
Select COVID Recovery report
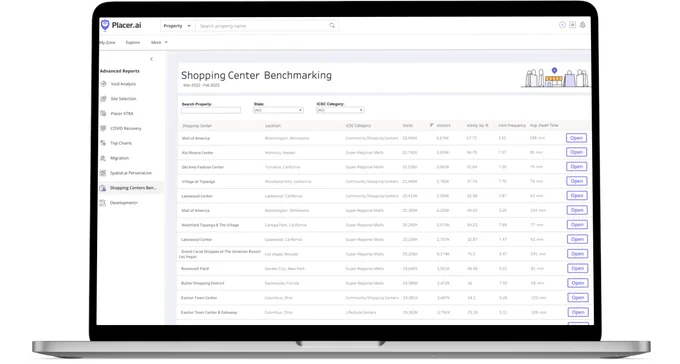[126, 128]
